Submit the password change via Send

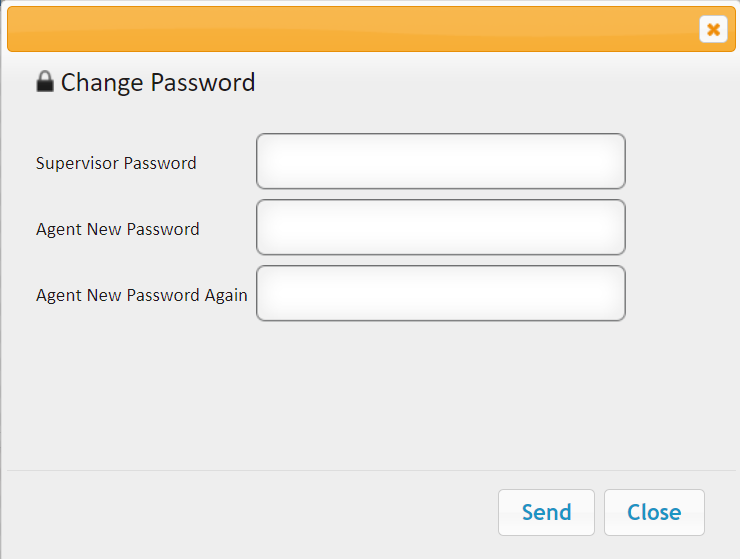click(546, 512)
